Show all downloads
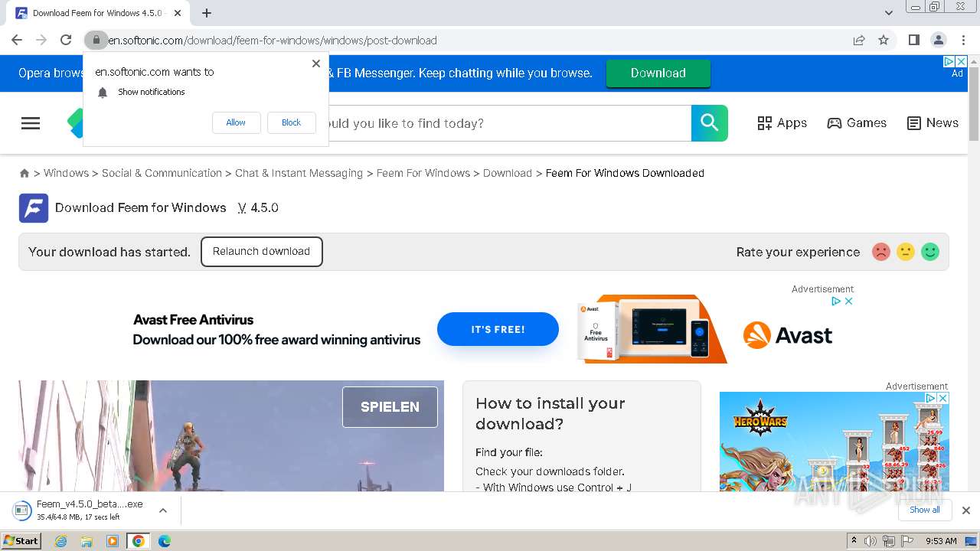The width and height of the screenshot is (980, 551). [924, 510]
